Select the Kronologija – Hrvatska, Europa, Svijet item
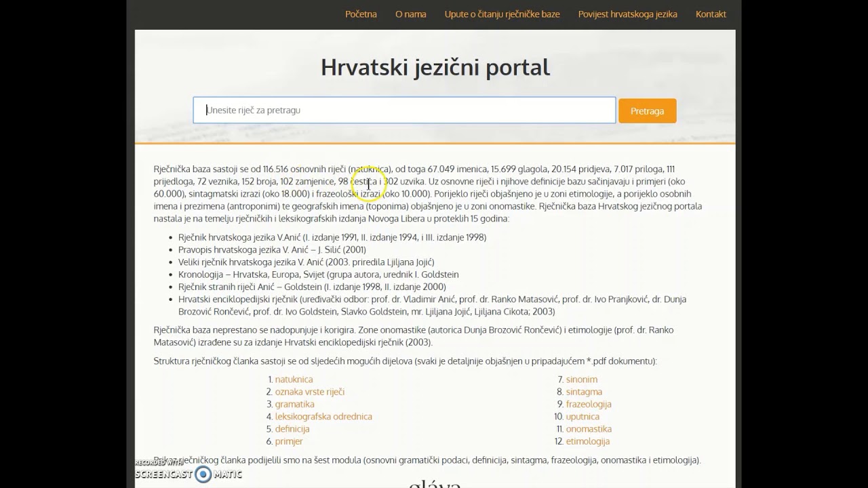 (x=319, y=274)
